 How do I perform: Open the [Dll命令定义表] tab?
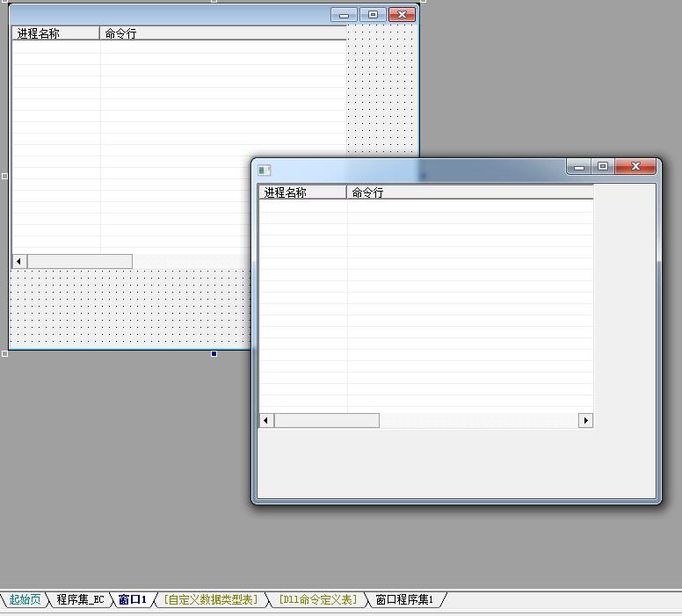click(317, 599)
